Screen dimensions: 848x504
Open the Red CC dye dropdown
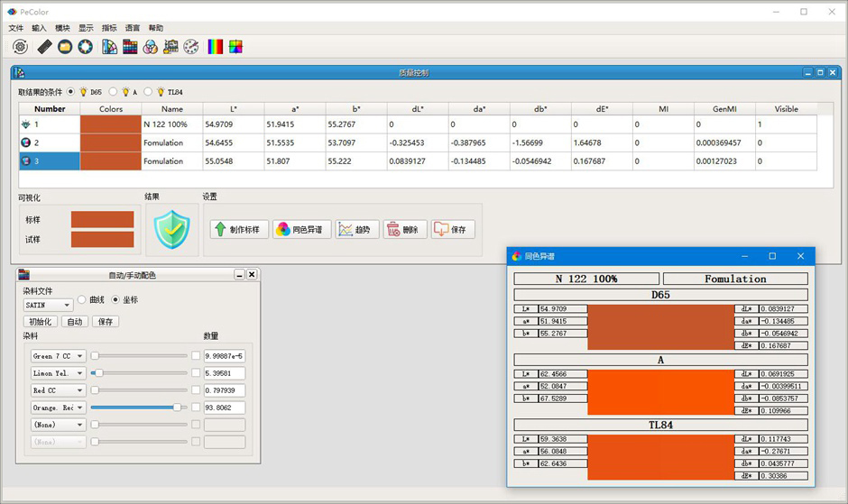point(57,390)
